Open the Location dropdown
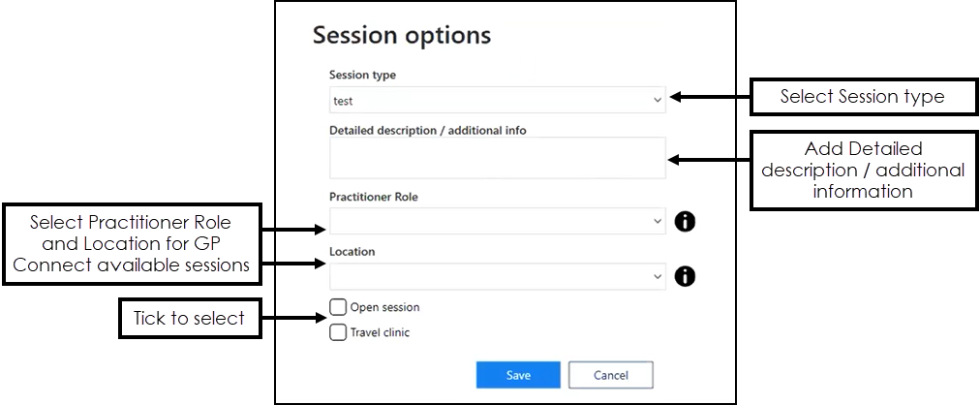980x405 pixels. point(498,276)
